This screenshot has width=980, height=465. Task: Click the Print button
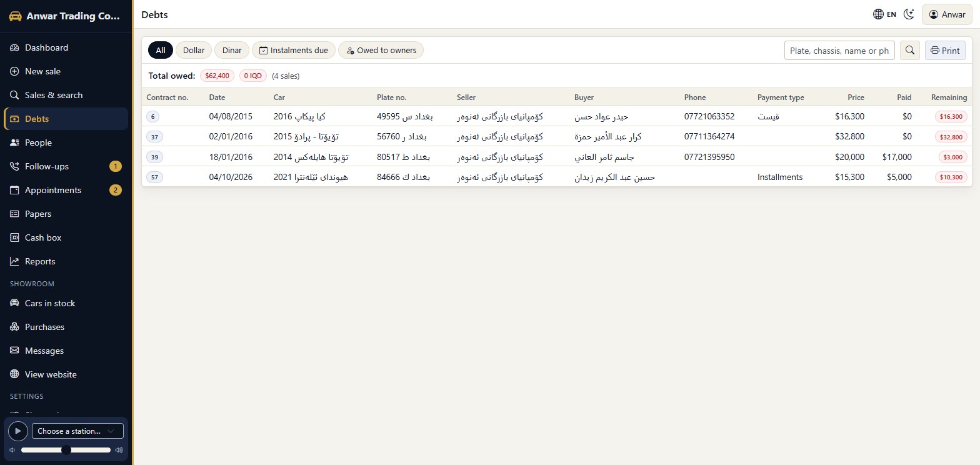[x=945, y=51]
